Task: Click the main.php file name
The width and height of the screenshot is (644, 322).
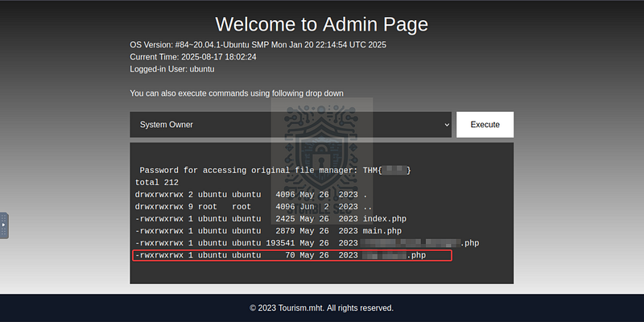Action: [x=382, y=231]
